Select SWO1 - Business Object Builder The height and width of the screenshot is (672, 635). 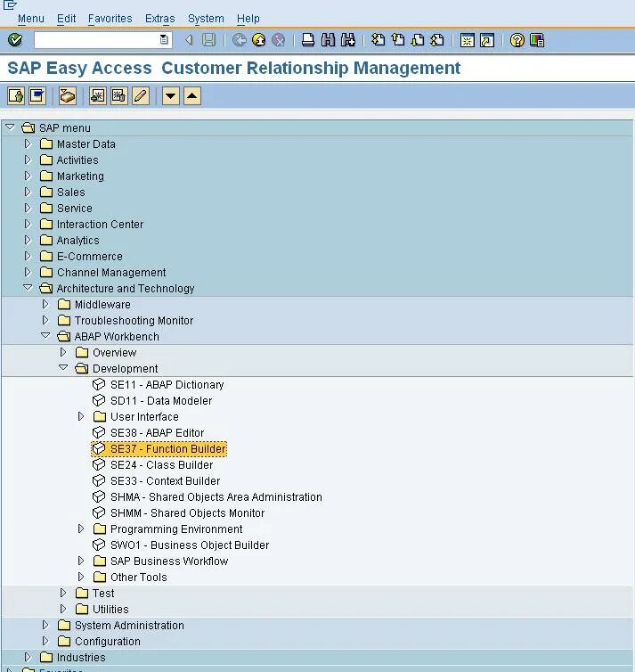[190, 545]
